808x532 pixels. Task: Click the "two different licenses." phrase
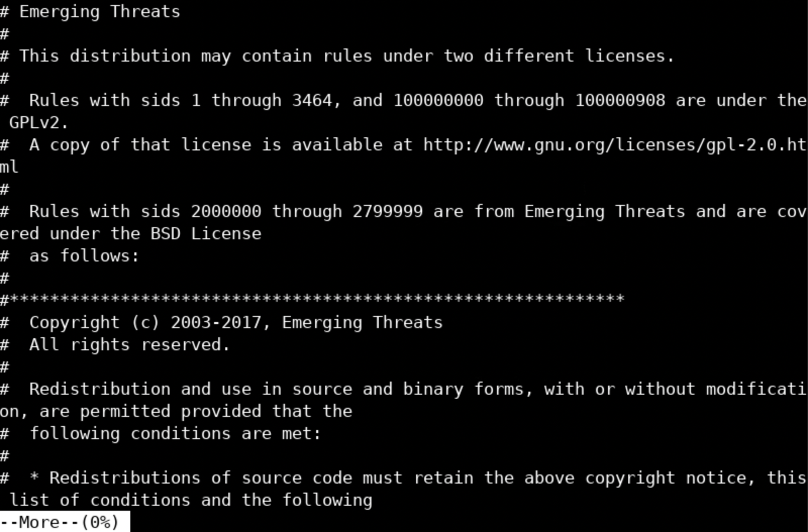pos(559,56)
